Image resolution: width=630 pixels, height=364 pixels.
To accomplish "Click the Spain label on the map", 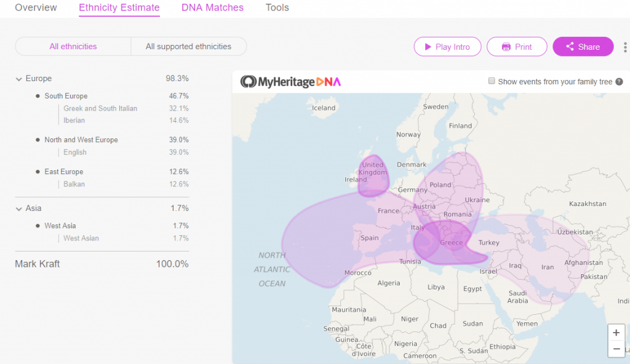I will [369, 238].
